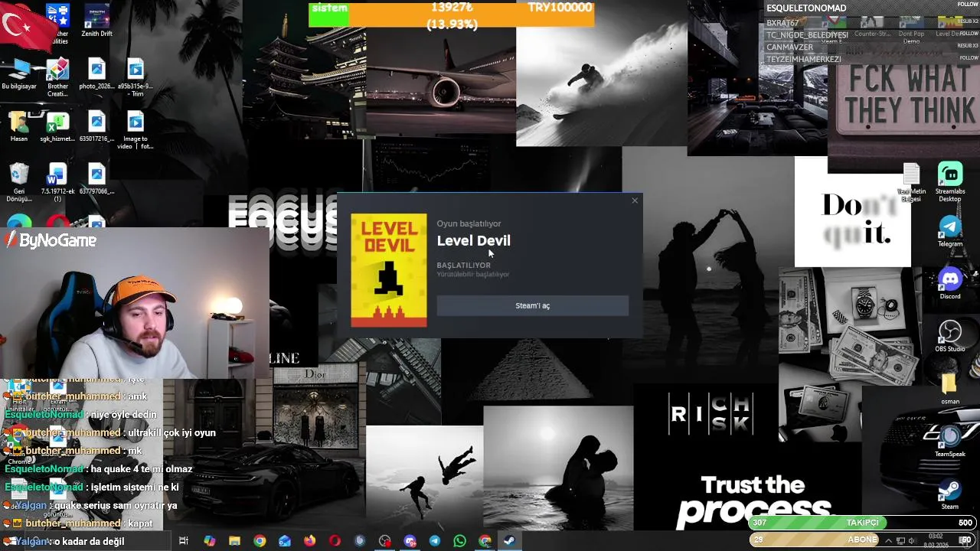Open the Steam desktop shortcut

(950, 494)
